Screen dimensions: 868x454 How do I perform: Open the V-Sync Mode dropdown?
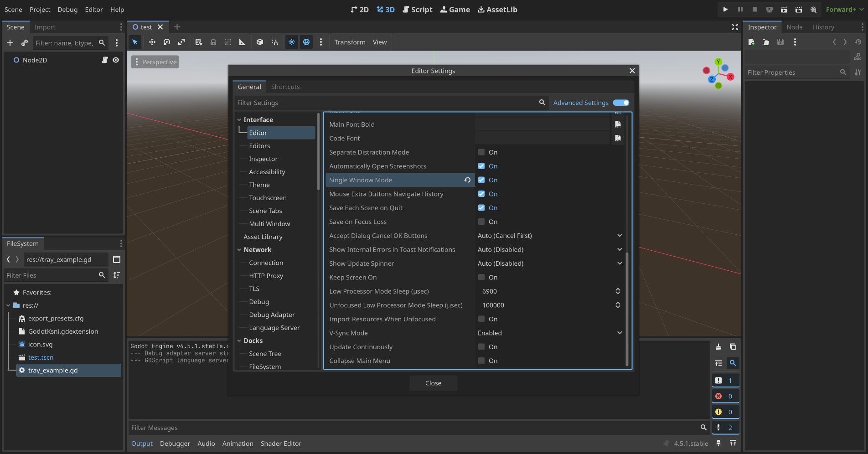click(549, 333)
